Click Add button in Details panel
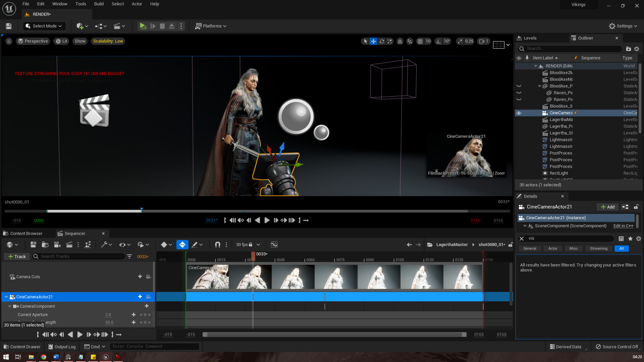This screenshot has width=644, height=362. tap(607, 207)
